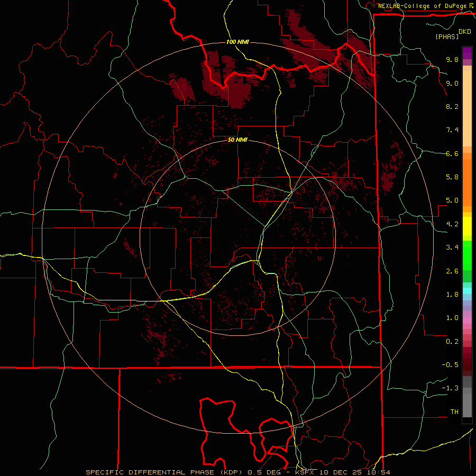Click the 1.0 value on the scale
The image size is (476, 476).
(452, 318)
